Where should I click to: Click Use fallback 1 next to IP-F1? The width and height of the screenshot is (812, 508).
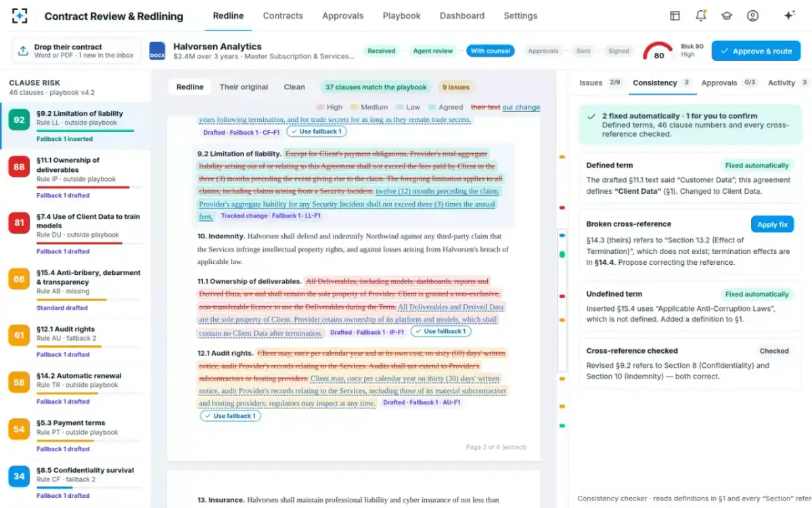[x=440, y=332]
